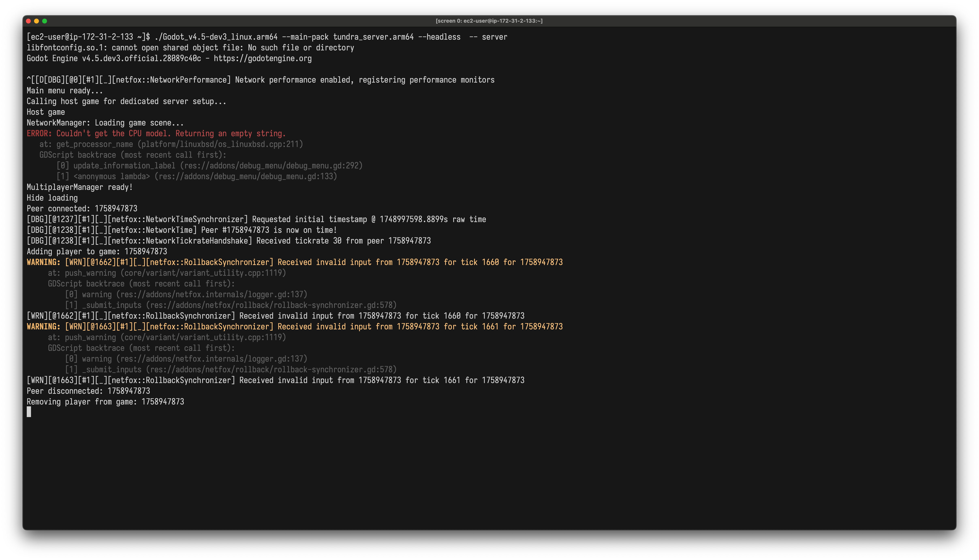Click the 'Host game' line
The width and height of the screenshot is (979, 560).
(46, 112)
